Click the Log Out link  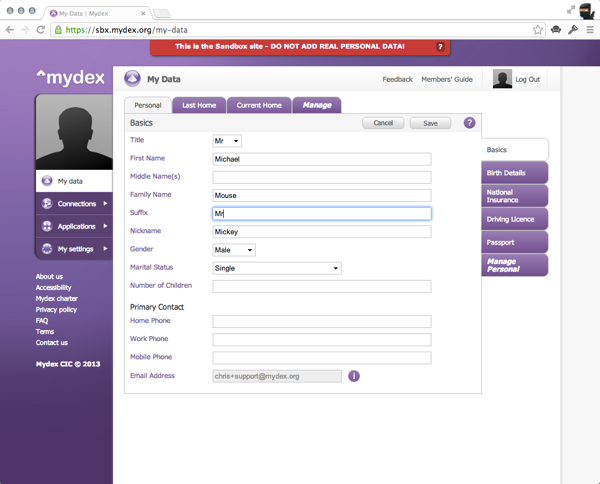[x=527, y=79]
